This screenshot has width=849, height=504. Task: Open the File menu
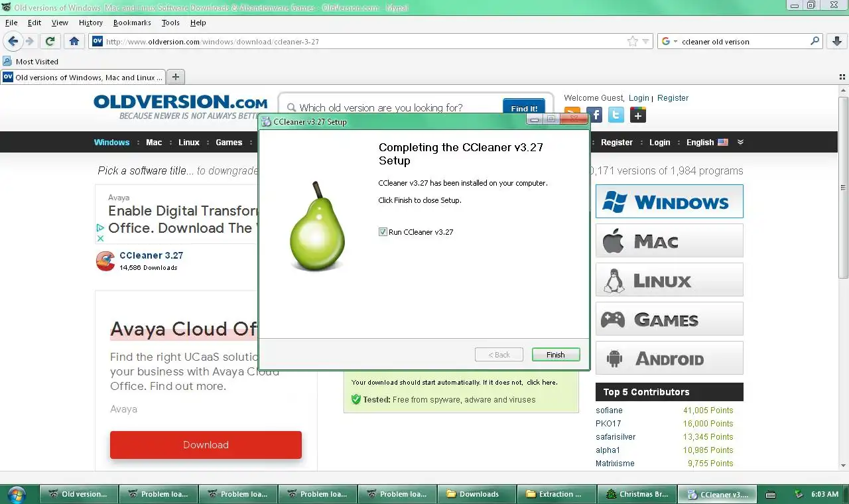[x=11, y=23]
